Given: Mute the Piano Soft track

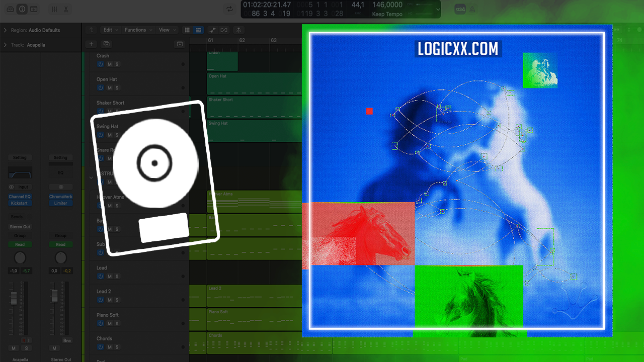Looking at the screenshot, I should tap(109, 323).
